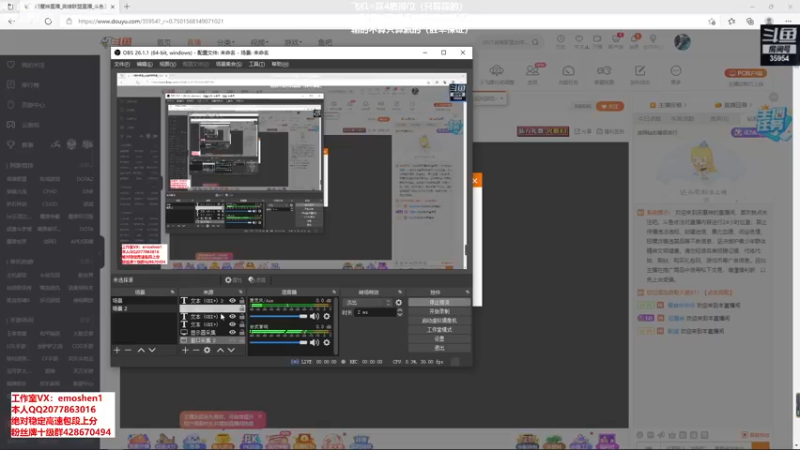Add page to browser favorites star
The width and height of the screenshot is (800, 450).
[x=712, y=21]
